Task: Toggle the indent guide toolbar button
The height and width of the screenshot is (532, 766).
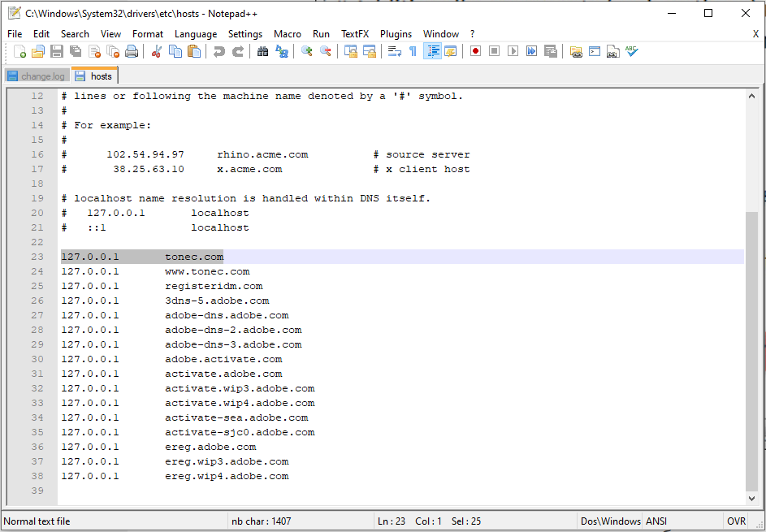Action: (x=432, y=51)
